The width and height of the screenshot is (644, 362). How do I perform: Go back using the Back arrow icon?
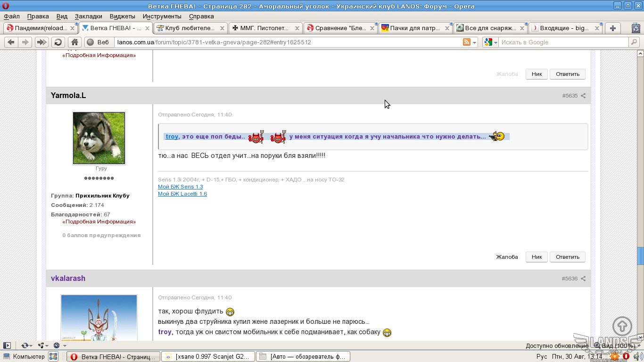(x=11, y=42)
